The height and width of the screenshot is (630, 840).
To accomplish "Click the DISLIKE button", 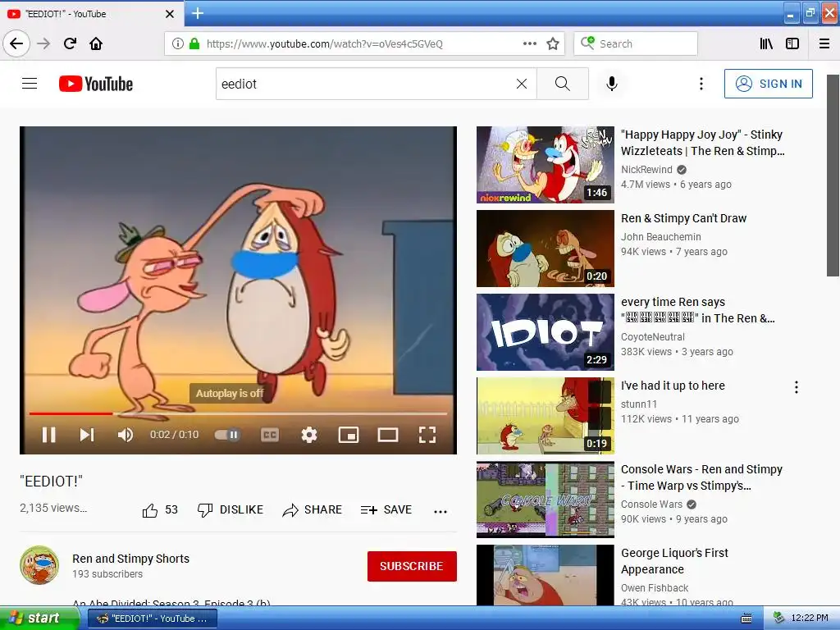I will (230, 510).
